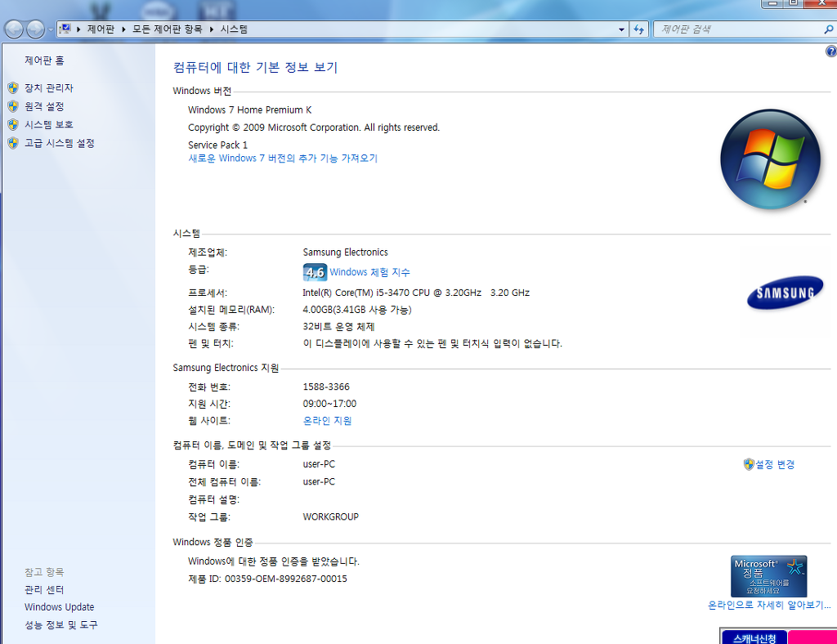Open 새로운 Windows 7 버전의 추가 기능 가져오기 link
Screen dimensions: 837x644
(x=283, y=159)
